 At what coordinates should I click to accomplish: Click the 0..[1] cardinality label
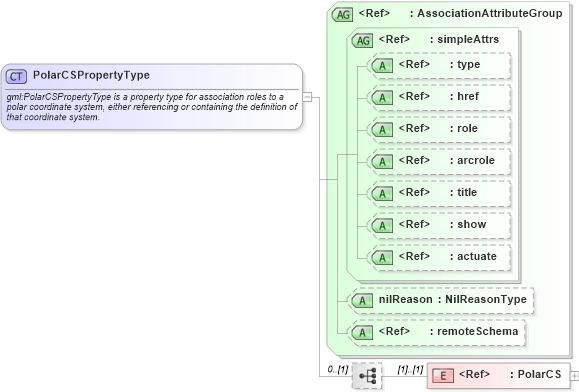(x=338, y=369)
